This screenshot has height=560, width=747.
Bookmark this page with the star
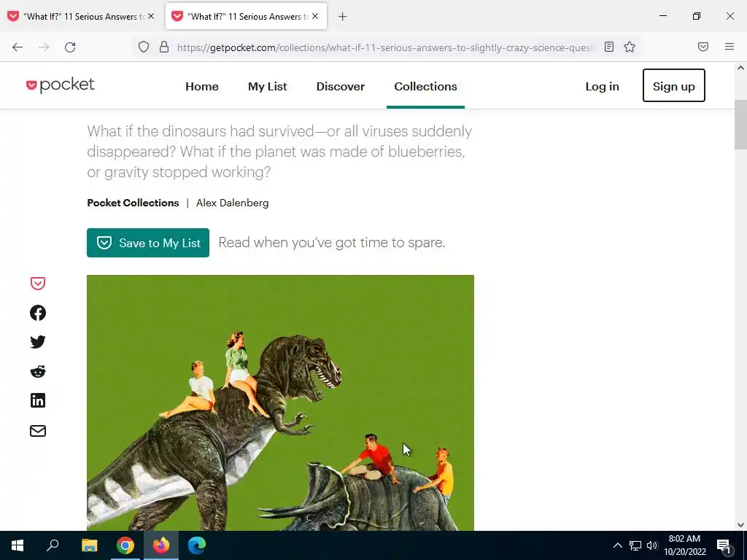630,47
